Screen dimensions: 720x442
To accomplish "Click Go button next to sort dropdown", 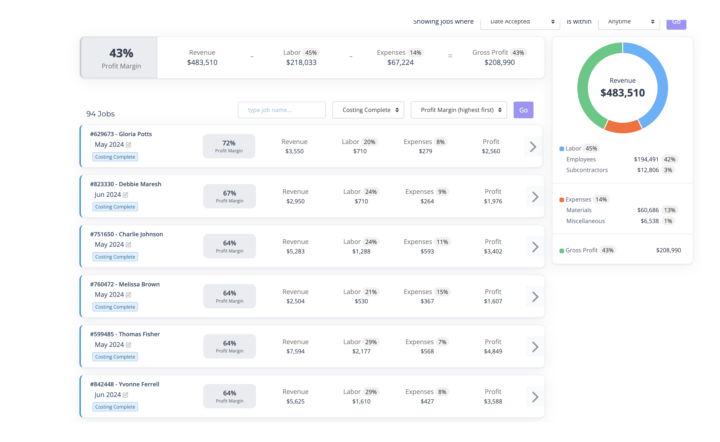I will (523, 110).
